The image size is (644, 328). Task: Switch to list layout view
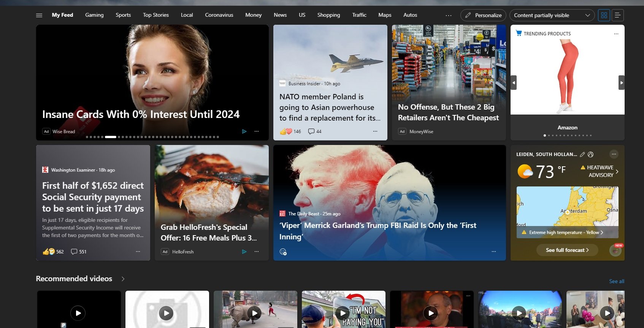pyautogui.click(x=617, y=15)
